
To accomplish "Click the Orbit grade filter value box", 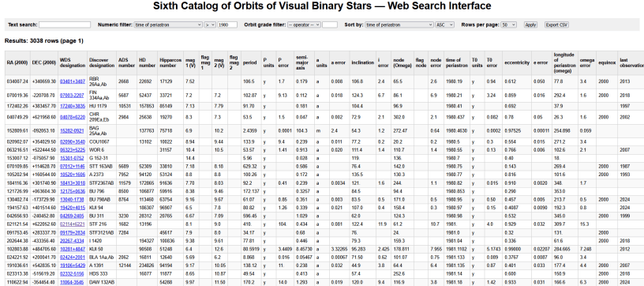I will (330, 24).
